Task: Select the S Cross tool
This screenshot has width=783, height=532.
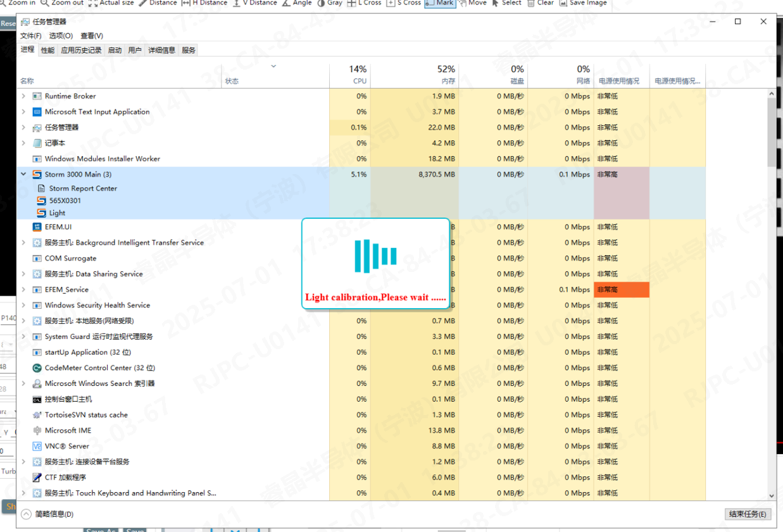Action: [404, 3]
